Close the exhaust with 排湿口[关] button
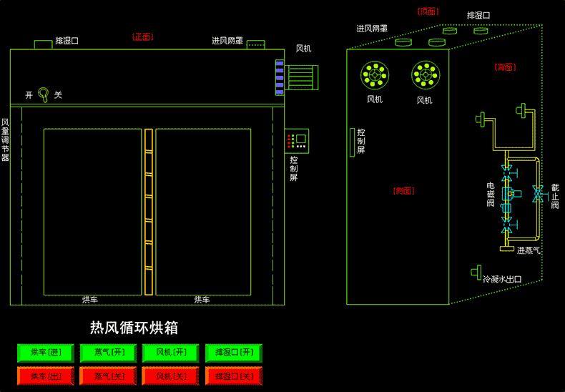The image size is (565, 392). tap(234, 376)
